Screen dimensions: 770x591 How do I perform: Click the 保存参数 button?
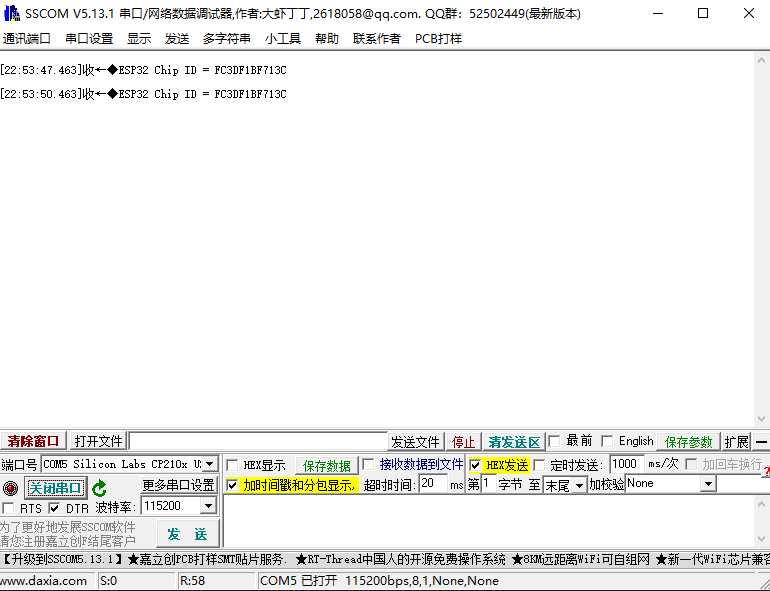point(689,442)
